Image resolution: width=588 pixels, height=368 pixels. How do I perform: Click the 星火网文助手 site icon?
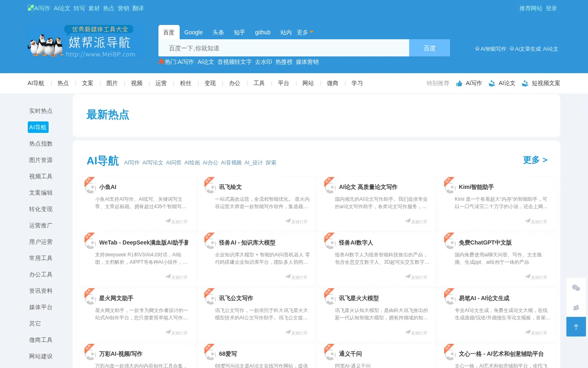(90, 298)
